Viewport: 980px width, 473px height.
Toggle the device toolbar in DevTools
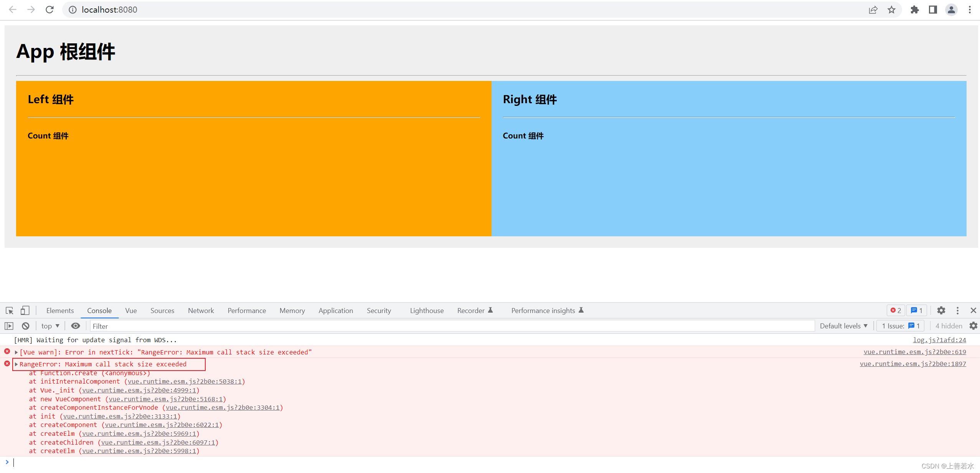pos(25,310)
